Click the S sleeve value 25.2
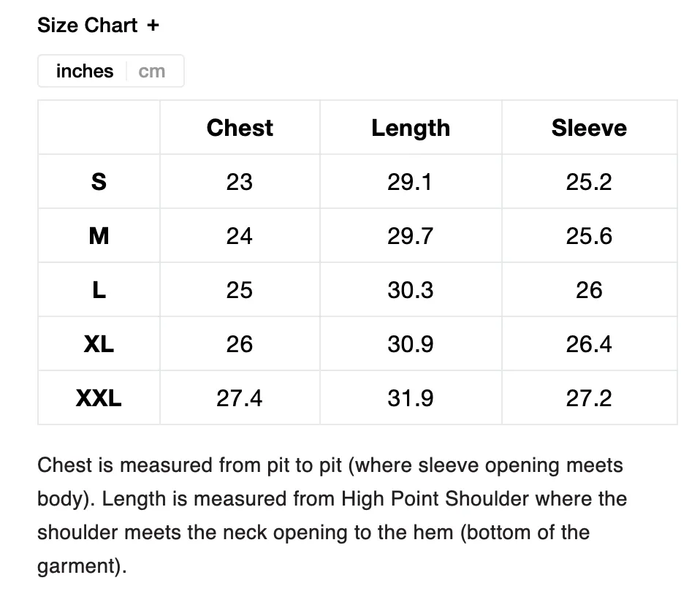 point(589,182)
